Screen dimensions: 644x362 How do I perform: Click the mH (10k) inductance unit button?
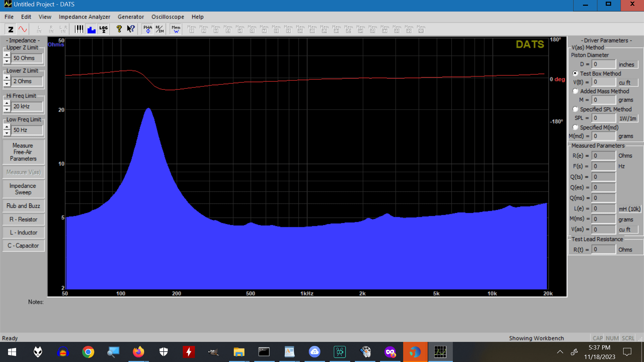click(x=630, y=209)
